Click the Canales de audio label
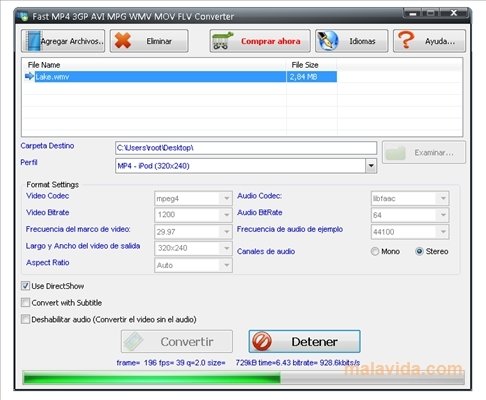 point(266,251)
